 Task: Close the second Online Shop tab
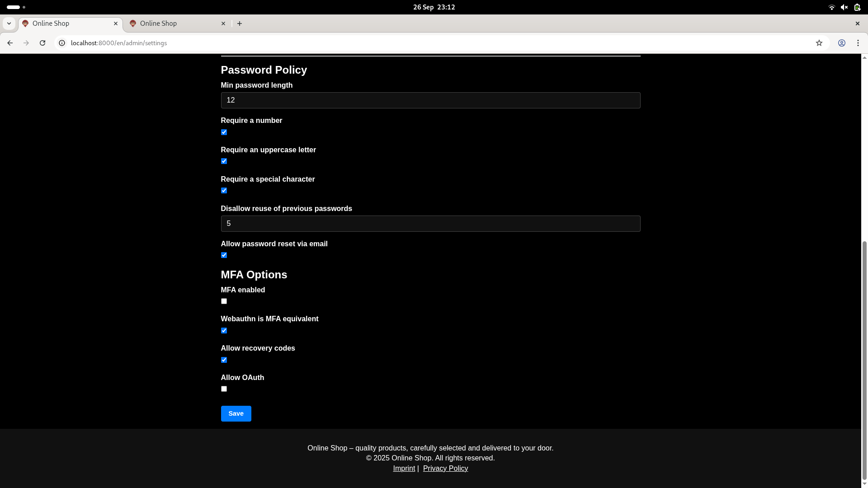point(223,23)
